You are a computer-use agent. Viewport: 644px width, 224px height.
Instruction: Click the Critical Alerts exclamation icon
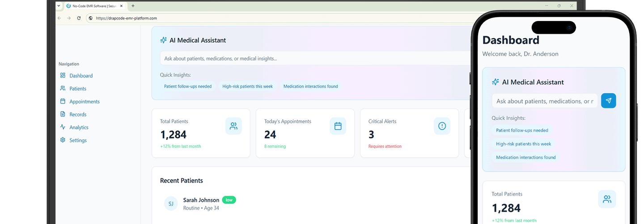click(442, 126)
